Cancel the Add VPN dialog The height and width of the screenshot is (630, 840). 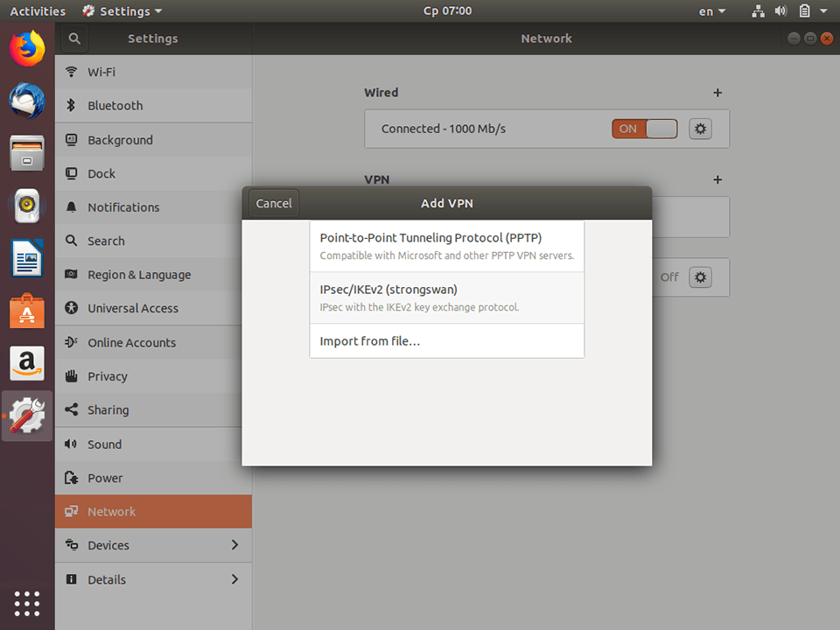coord(273,202)
